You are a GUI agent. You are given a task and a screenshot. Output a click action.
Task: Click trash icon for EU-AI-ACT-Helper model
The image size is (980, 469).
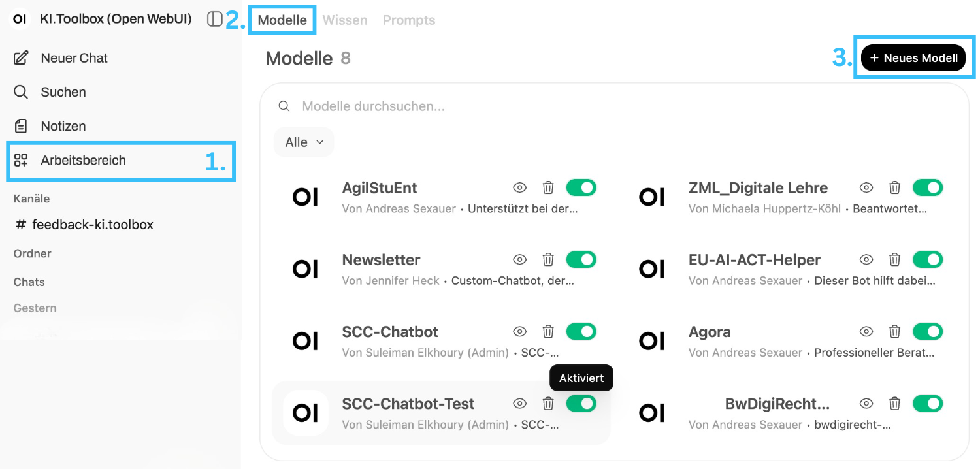point(894,260)
